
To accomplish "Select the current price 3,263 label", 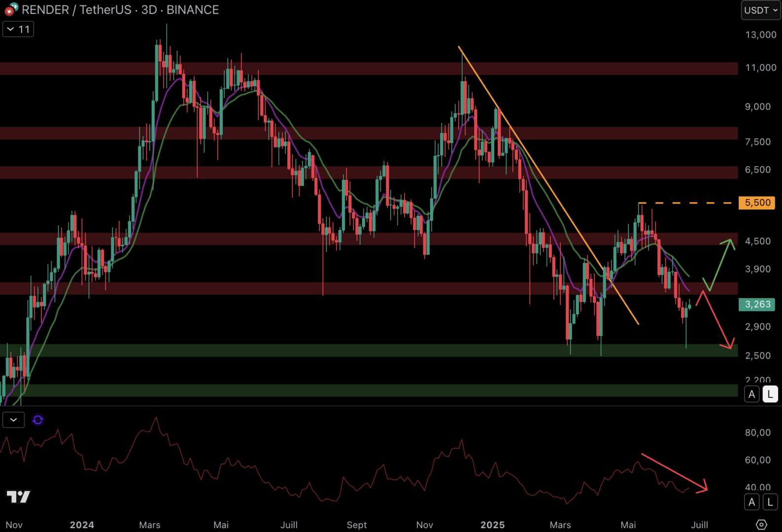I will pos(757,304).
